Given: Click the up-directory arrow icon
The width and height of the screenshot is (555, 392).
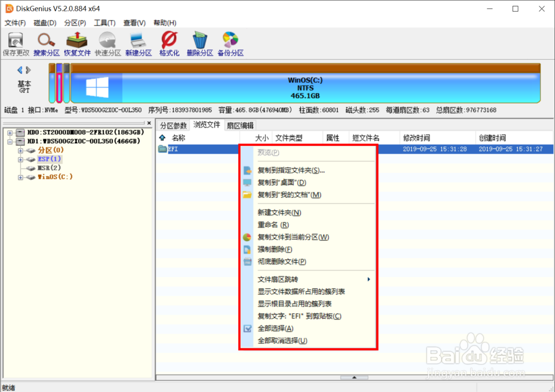Looking at the screenshot, I should click(x=163, y=138).
